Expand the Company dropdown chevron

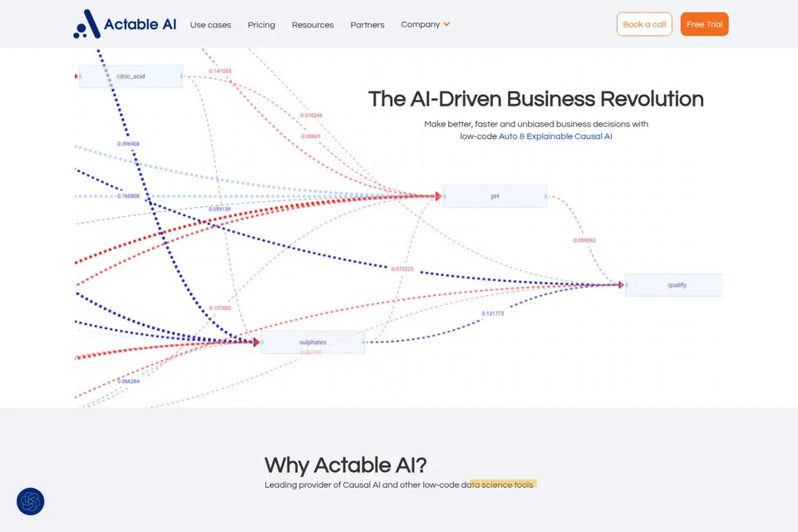446,24
